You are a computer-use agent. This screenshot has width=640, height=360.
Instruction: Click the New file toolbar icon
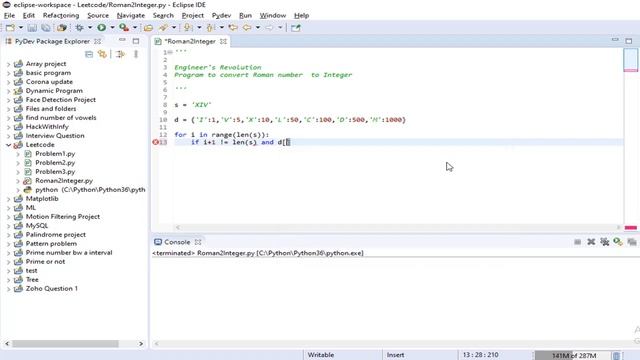[10, 28]
